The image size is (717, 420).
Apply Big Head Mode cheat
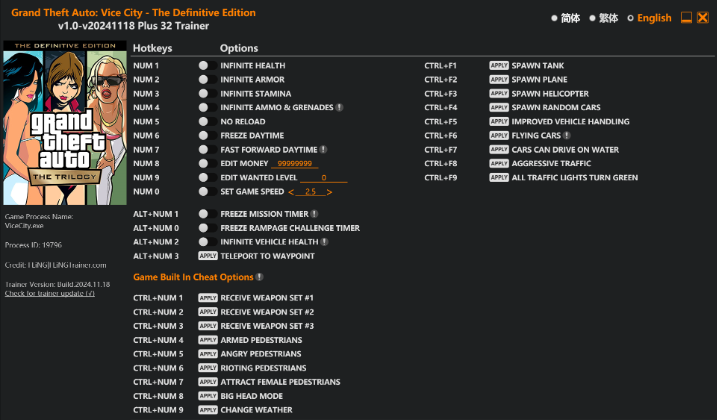[x=208, y=396]
